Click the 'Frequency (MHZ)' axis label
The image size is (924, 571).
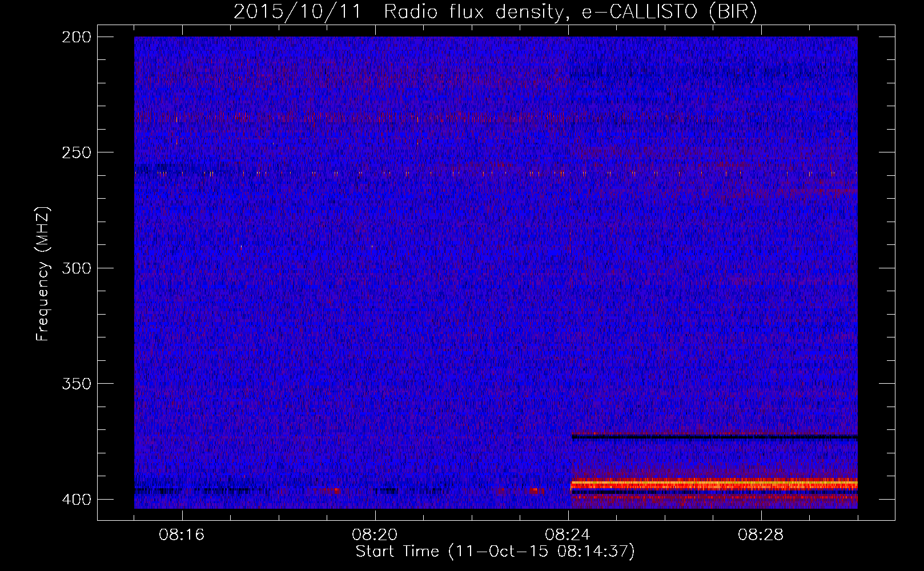[x=43, y=274]
